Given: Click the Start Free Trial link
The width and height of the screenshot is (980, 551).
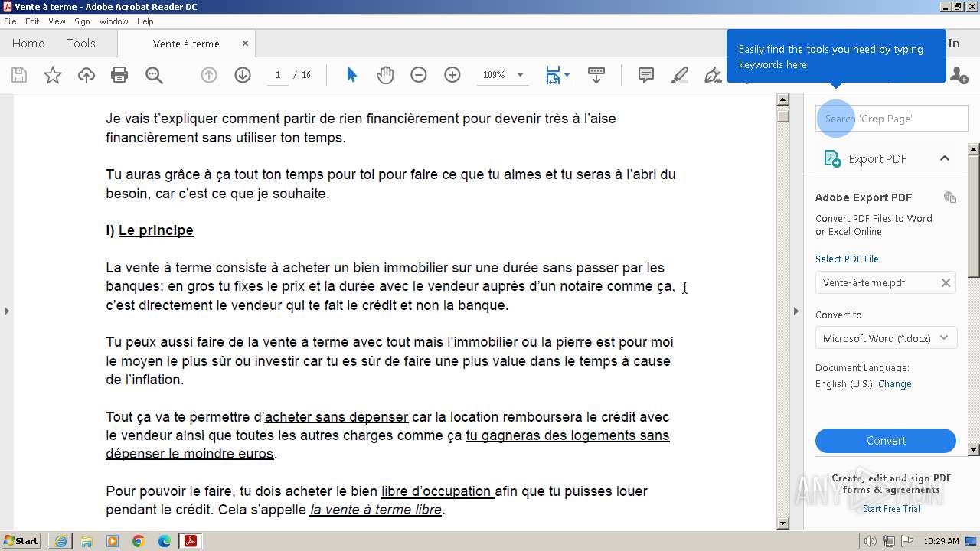Looking at the screenshot, I should tap(891, 509).
